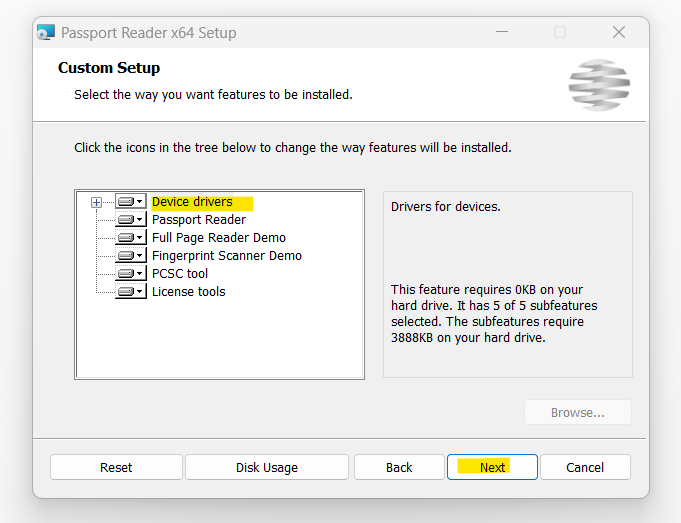Screen dimensions: 681x523
Task: Select the Device drivers tree label
Action: pos(192,202)
